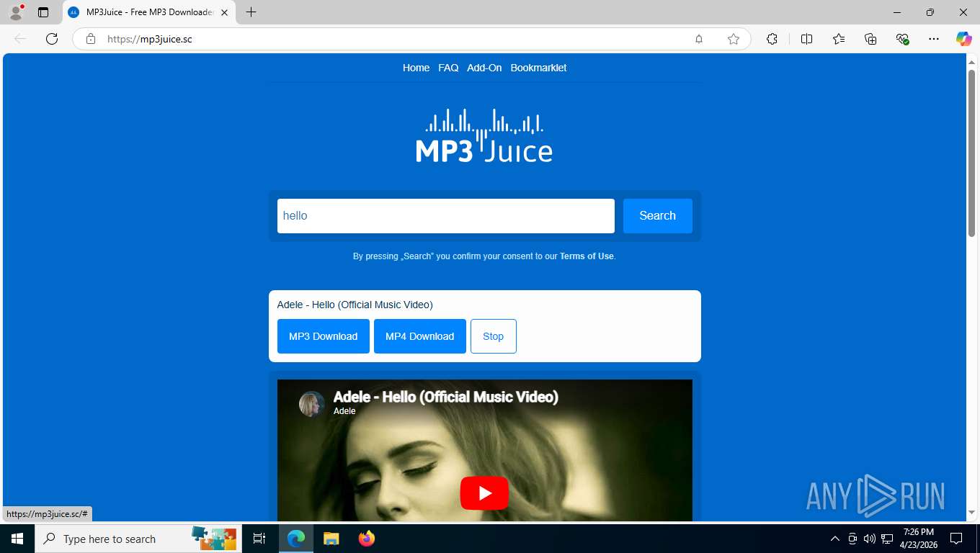Select the MP3Juice tab
Viewport: 980px width, 553px height.
(148, 12)
